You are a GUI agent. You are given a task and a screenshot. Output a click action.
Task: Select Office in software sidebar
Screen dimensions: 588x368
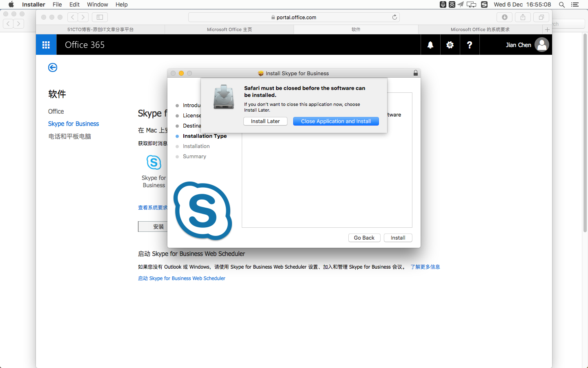pyautogui.click(x=56, y=111)
